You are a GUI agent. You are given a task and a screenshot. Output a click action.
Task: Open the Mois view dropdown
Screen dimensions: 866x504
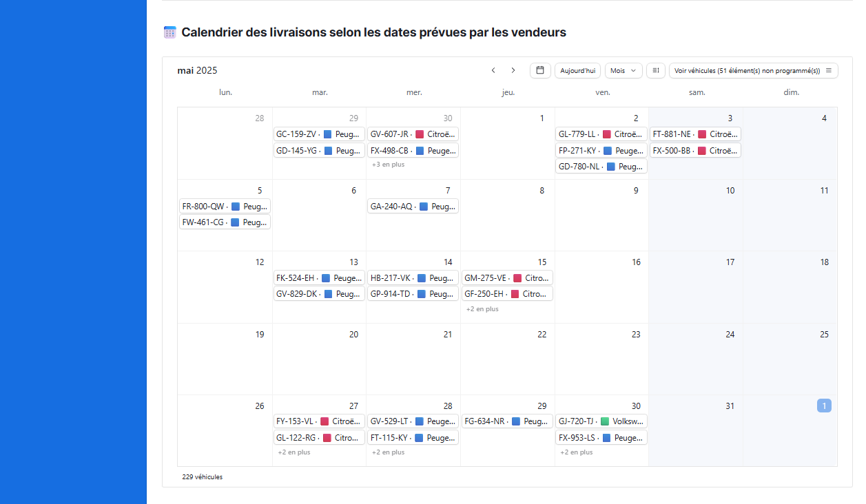pyautogui.click(x=623, y=70)
